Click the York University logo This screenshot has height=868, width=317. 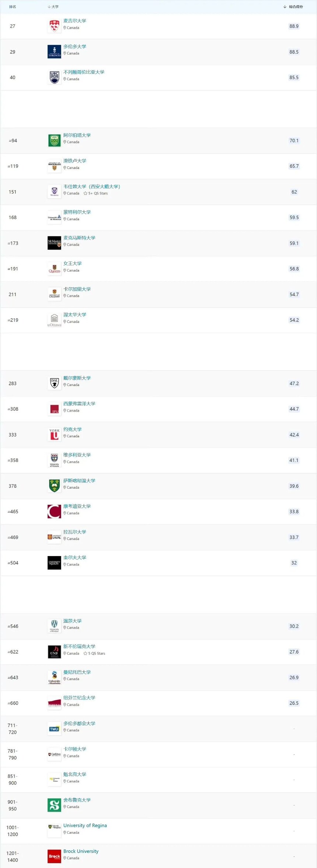54,435
